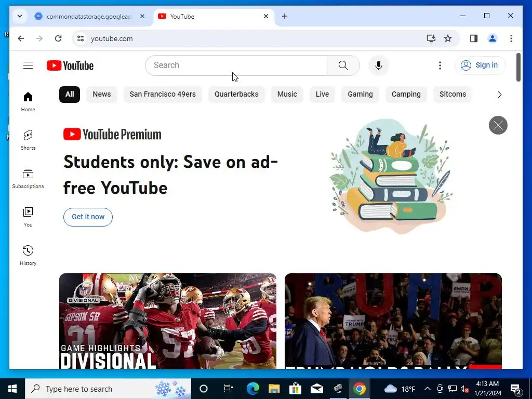532x399 pixels.
Task: Click the address bar showing youtube.com
Action: coord(251,38)
